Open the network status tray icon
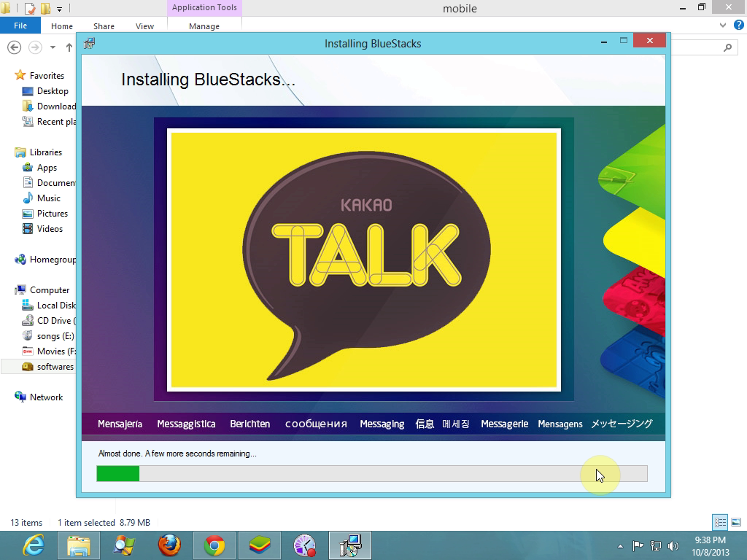The width and height of the screenshot is (747, 560). pyautogui.click(x=656, y=545)
